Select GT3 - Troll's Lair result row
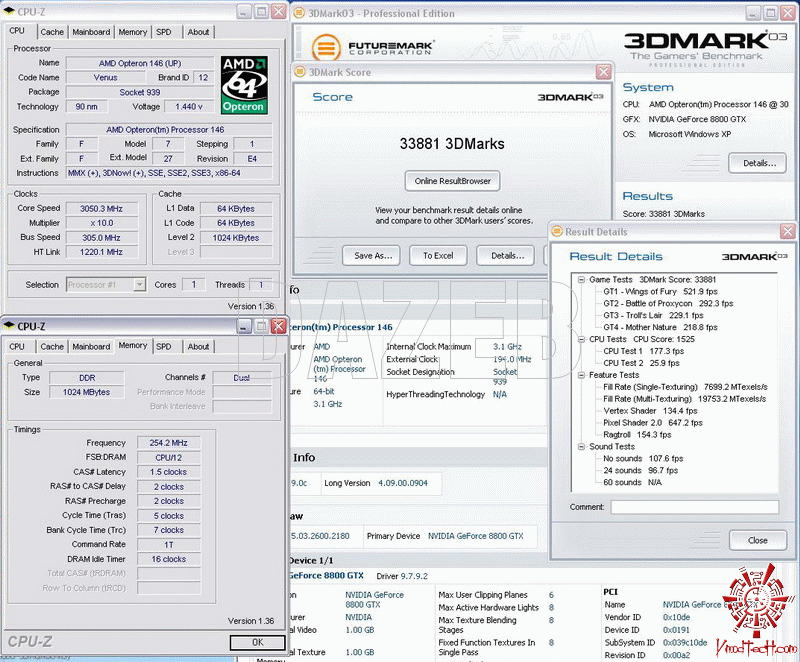This screenshot has width=800, height=662. coord(653,315)
